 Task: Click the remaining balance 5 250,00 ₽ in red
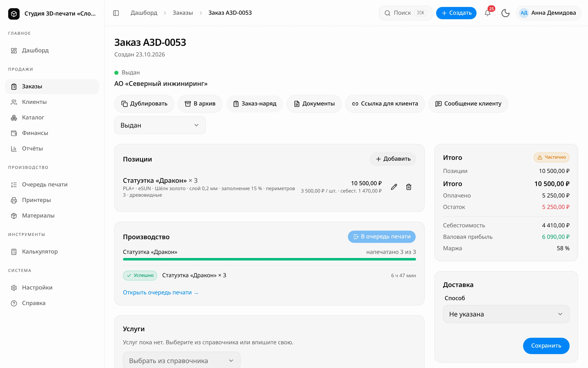pyautogui.click(x=556, y=207)
